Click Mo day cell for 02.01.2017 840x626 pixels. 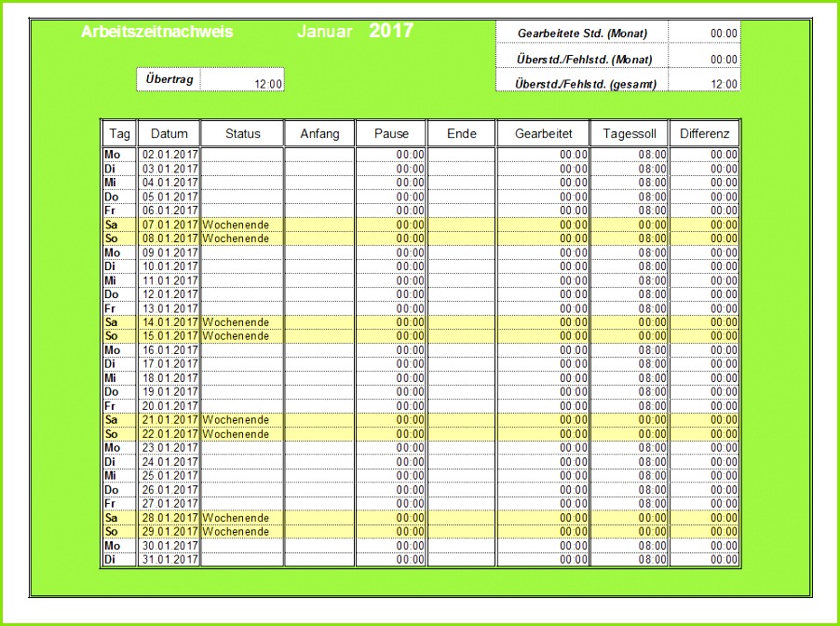(x=119, y=155)
